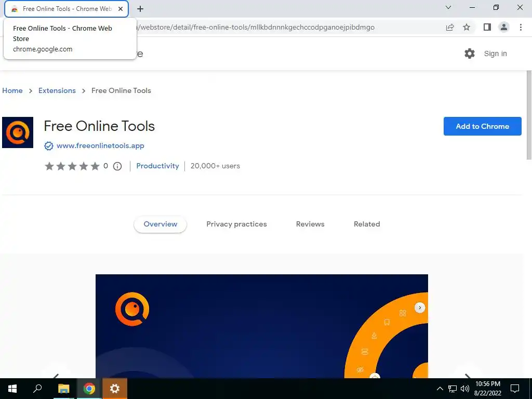Click the small arrow button in screenshot
Viewport: 532px width, 399px height.
pyautogui.click(x=420, y=308)
